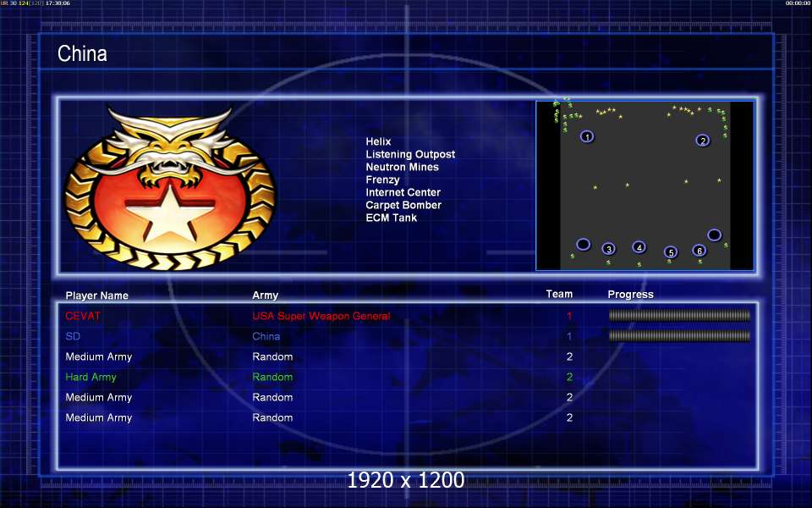Select player name 'CEVAT'
Screen dimensions: 812x508
coord(83,316)
